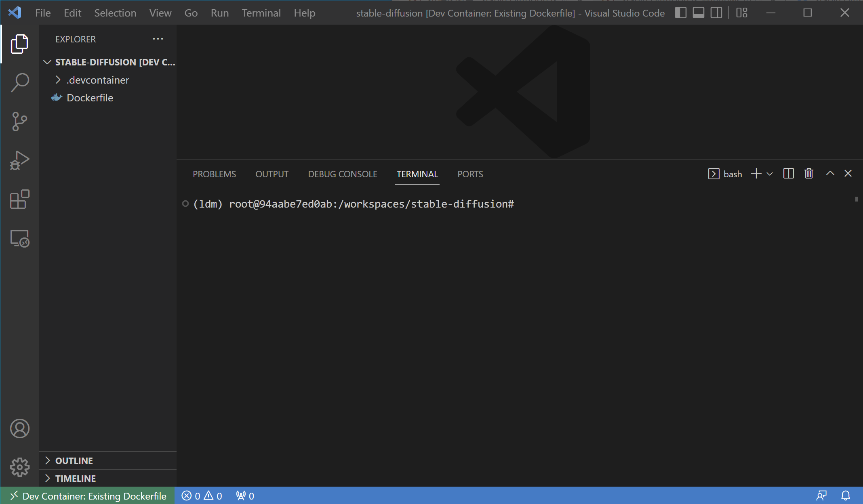Click the Accounts icon
Viewport: 863px width, 504px height.
tap(19, 428)
